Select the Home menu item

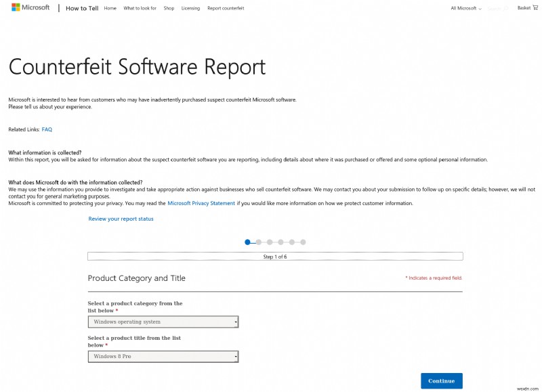coord(111,8)
